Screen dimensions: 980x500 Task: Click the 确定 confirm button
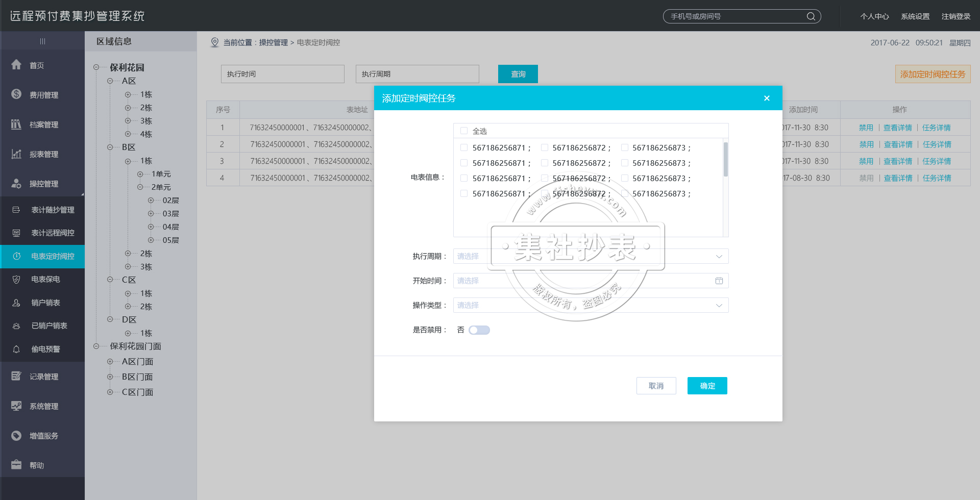(x=707, y=386)
